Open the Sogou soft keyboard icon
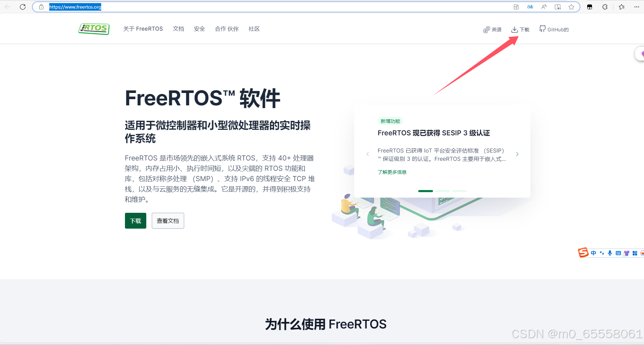Viewport: 644px width, 345px height. pos(618,253)
